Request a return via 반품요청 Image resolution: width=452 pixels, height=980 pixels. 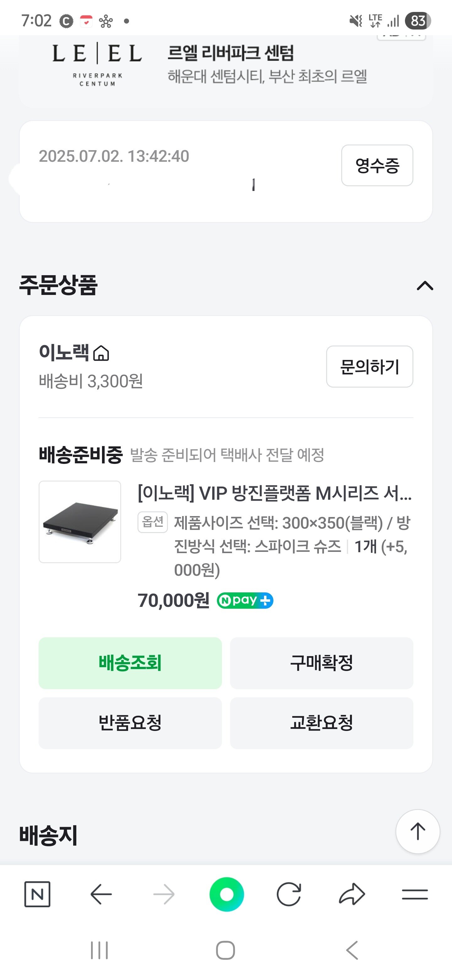click(130, 723)
